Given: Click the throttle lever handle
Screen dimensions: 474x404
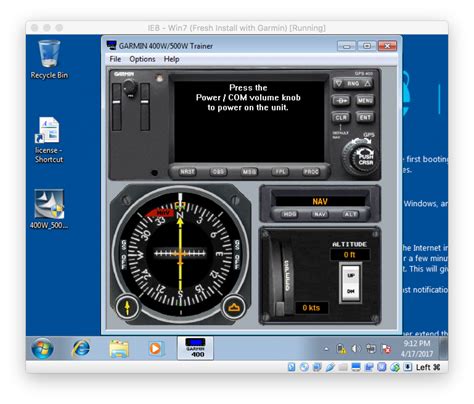Looking at the screenshot, I should click(x=280, y=309).
